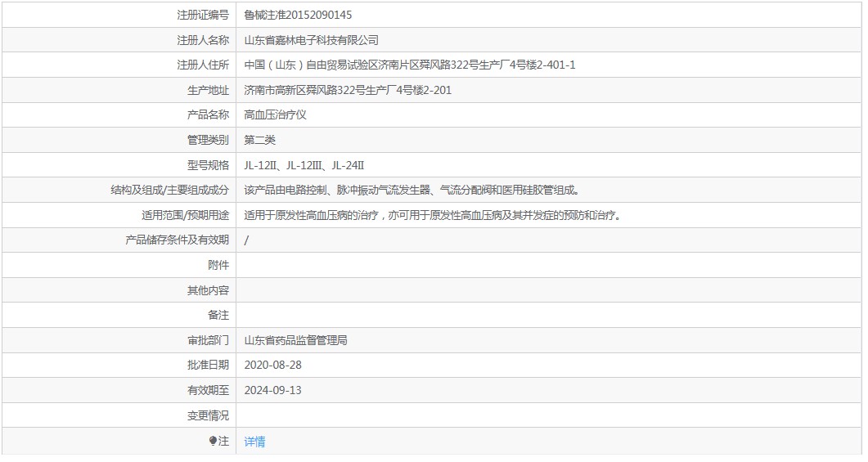Open the 详情 link in the 注 row
Screen dimensions: 868x462
point(254,442)
